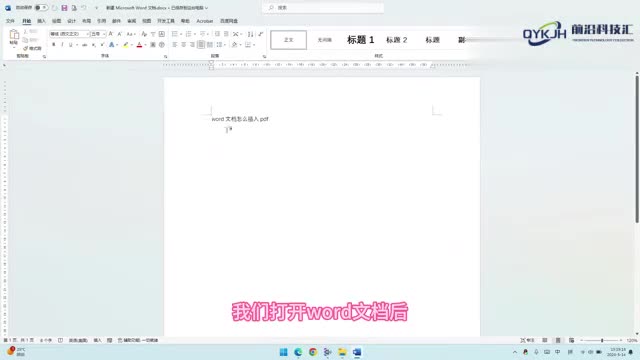Open the font name dropdown

pos(87,34)
